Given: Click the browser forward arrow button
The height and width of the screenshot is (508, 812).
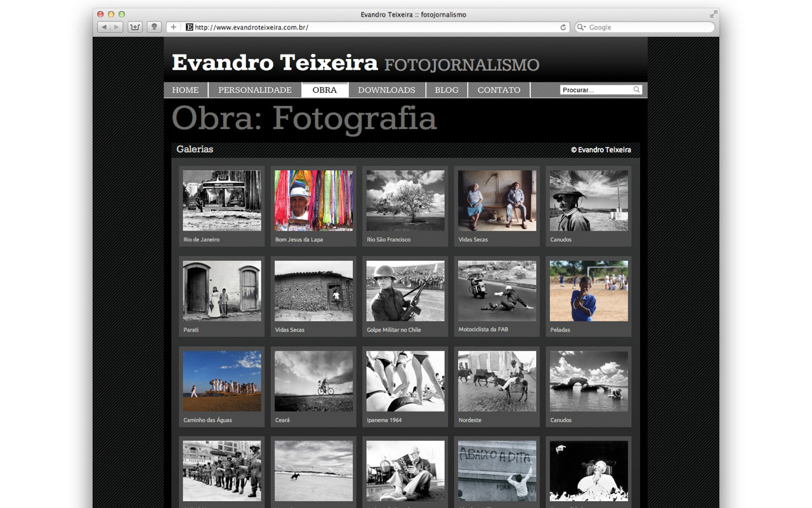Looking at the screenshot, I should [117, 27].
